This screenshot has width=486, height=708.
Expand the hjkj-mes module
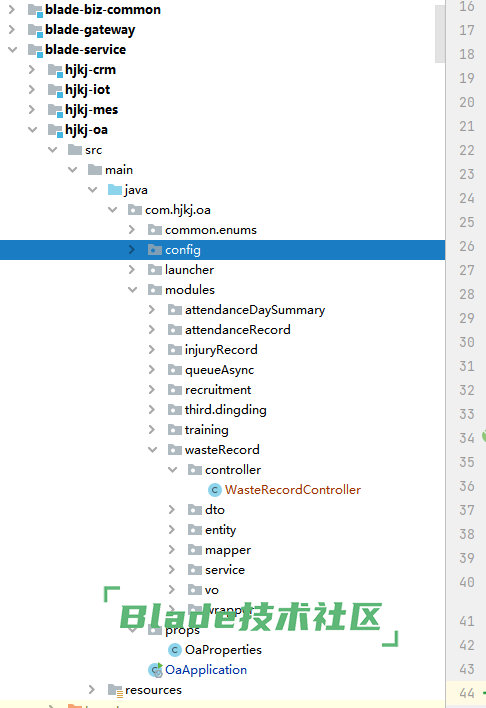coord(32,110)
